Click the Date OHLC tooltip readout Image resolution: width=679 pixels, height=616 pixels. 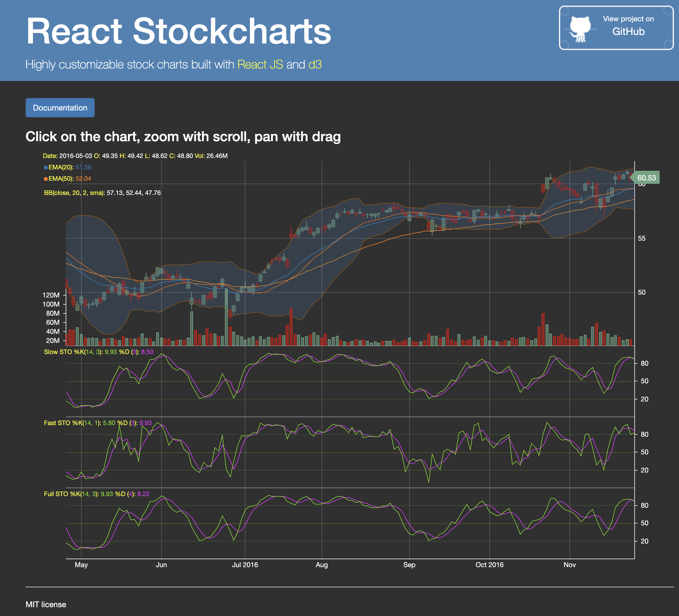click(135, 156)
